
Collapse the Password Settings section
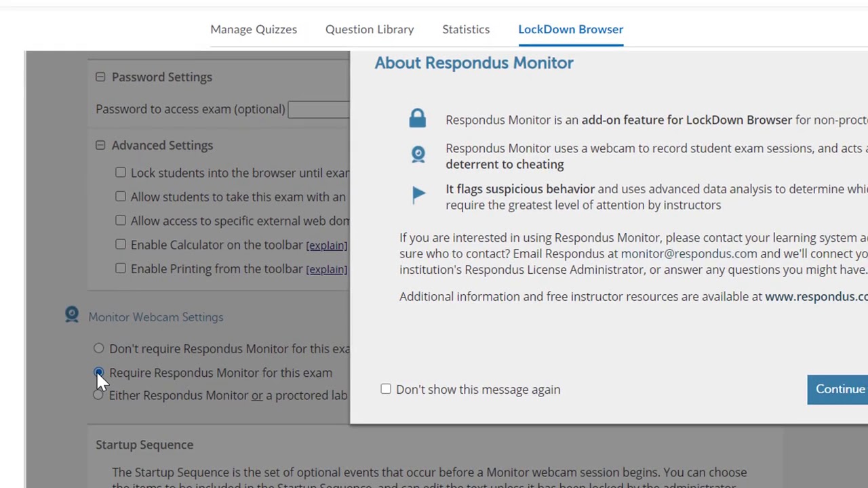(100, 77)
